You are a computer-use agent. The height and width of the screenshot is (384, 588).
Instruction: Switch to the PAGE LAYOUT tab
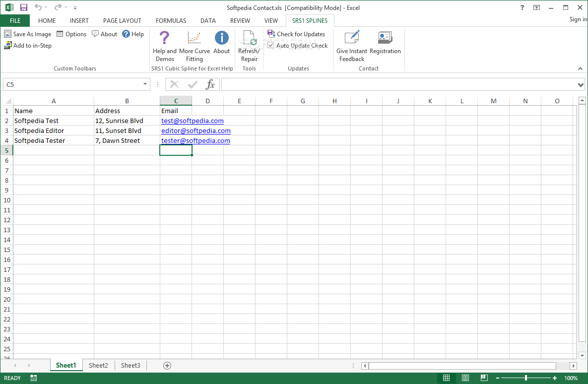coord(122,21)
